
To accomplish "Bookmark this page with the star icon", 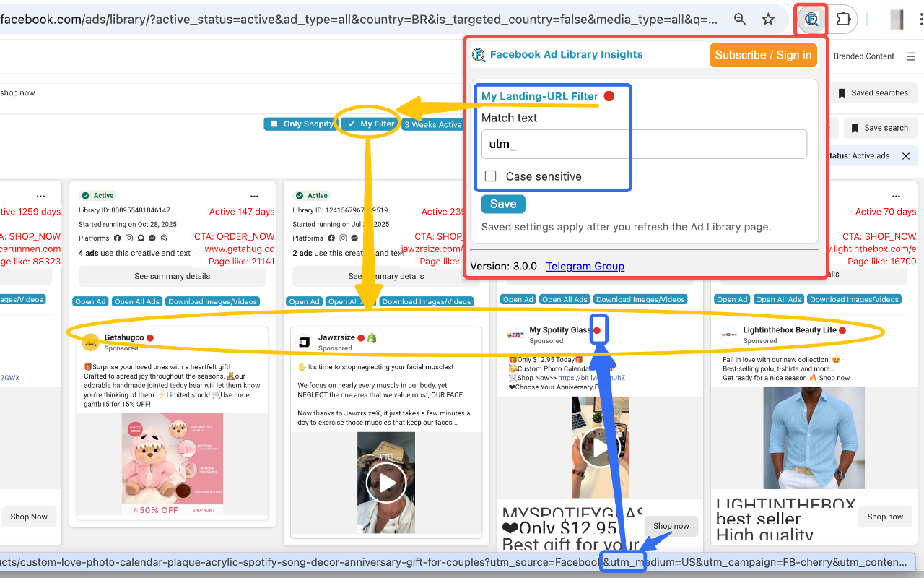I will tap(768, 20).
